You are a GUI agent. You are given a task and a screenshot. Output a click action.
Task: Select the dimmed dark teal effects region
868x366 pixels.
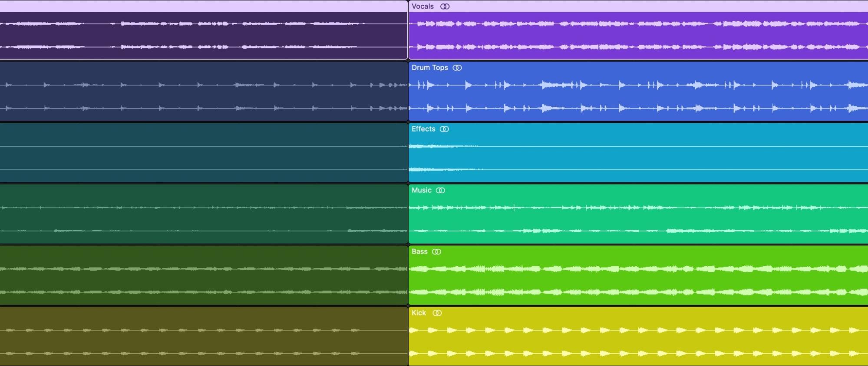[x=204, y=152]
